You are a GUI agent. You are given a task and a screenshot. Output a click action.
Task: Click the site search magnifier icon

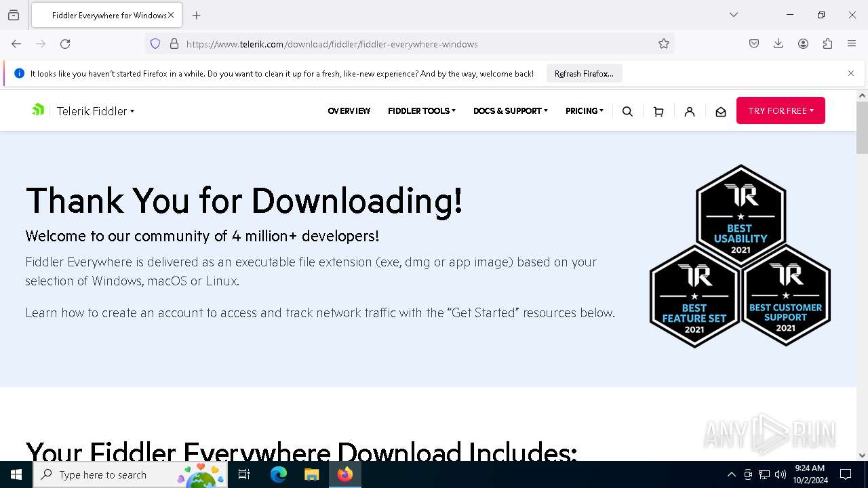click(627, 112)
